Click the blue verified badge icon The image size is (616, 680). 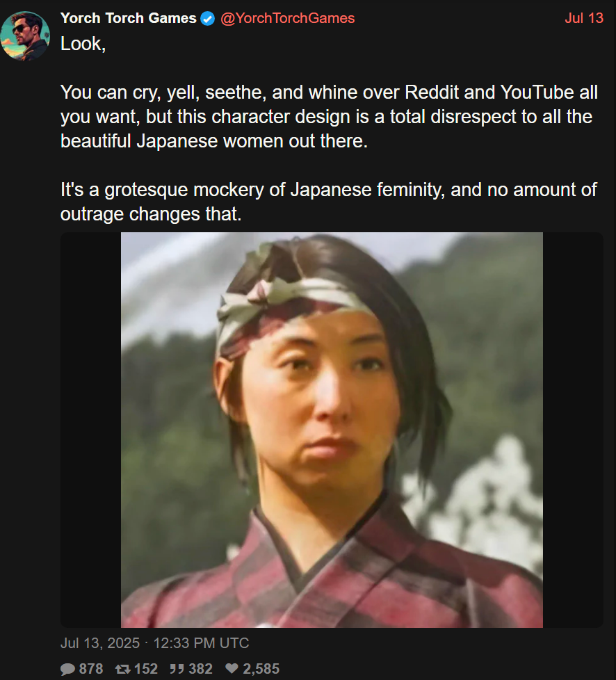208,19
